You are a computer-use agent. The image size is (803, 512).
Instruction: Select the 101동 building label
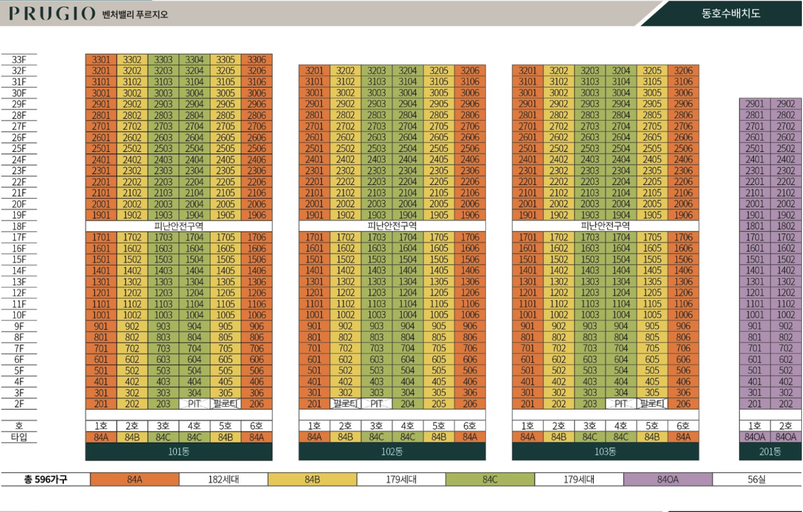(179, 452)
